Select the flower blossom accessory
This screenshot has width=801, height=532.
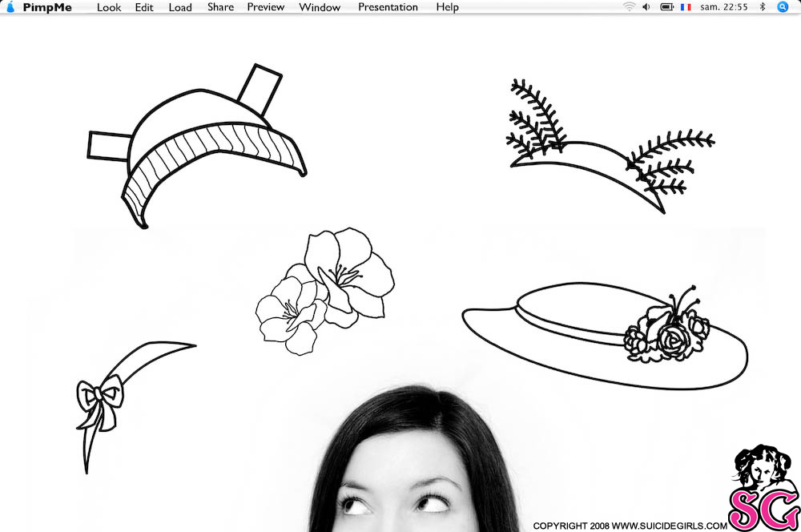pyautogui.click(x=325, y=292)
